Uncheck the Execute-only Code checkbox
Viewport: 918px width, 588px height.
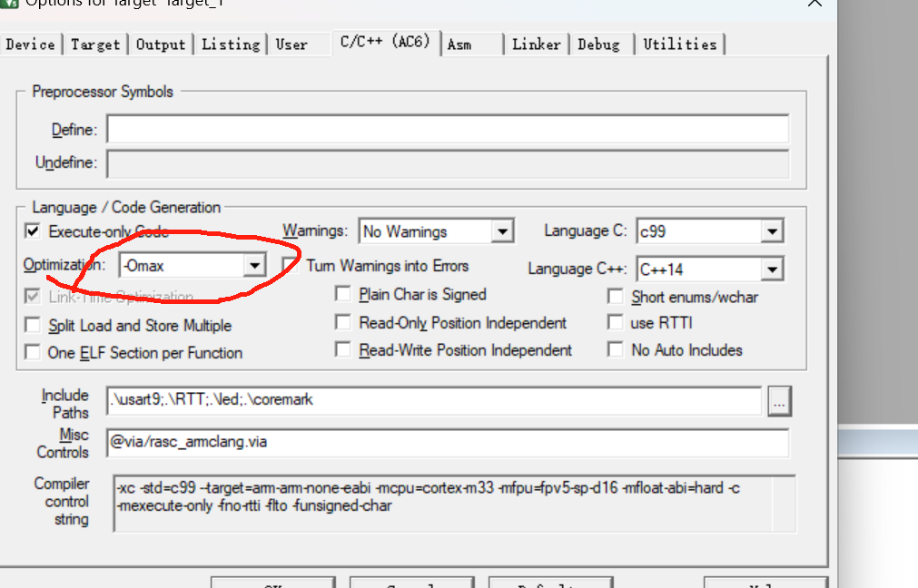tap(33, 231)
